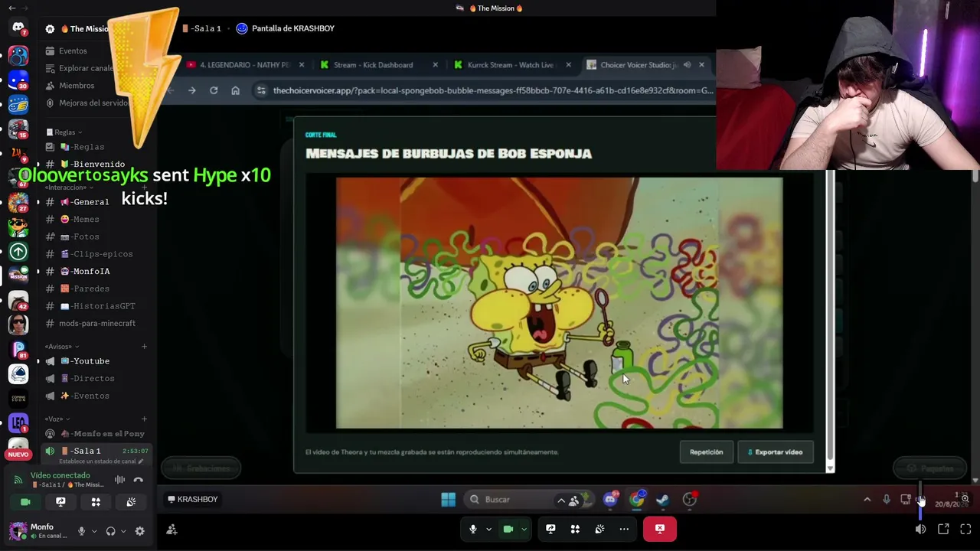Click the Windows Start button in the stream

point(449,500)
